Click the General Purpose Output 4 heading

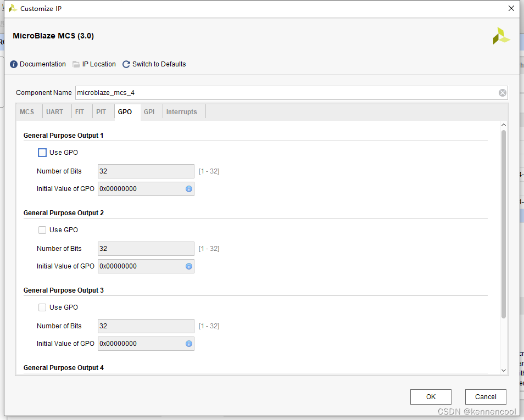[64, 368]
